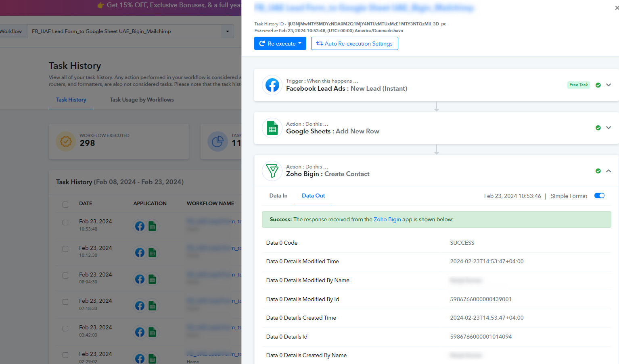The width and height of the screenshot is (619, 364).
Task: Click the Google Sheets icon in 07:18:33 row
Action: (x=152, y=306)
